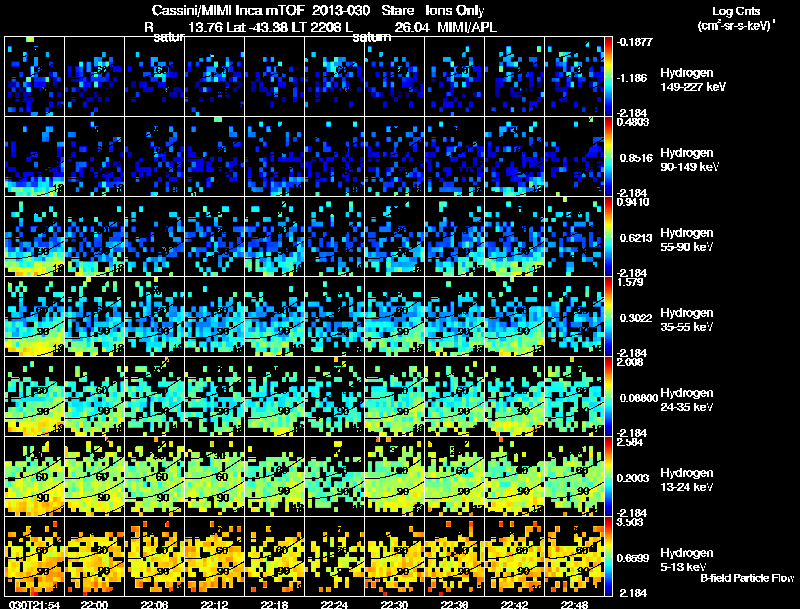Screen dimensions: 800x609
Task: Click the 22:48 time axis label
Action: pyautogui.click(x=574, y=605)
